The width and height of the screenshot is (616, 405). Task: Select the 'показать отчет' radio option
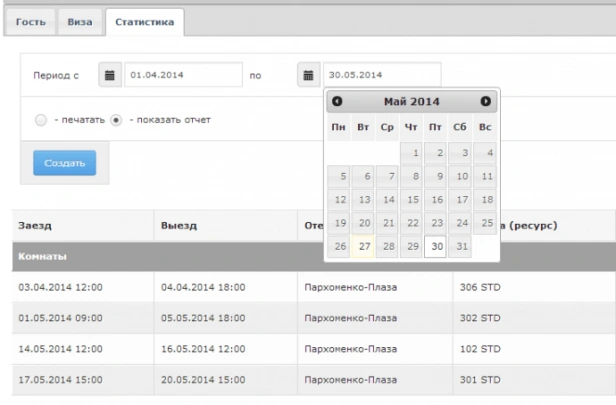pos(116,120)
